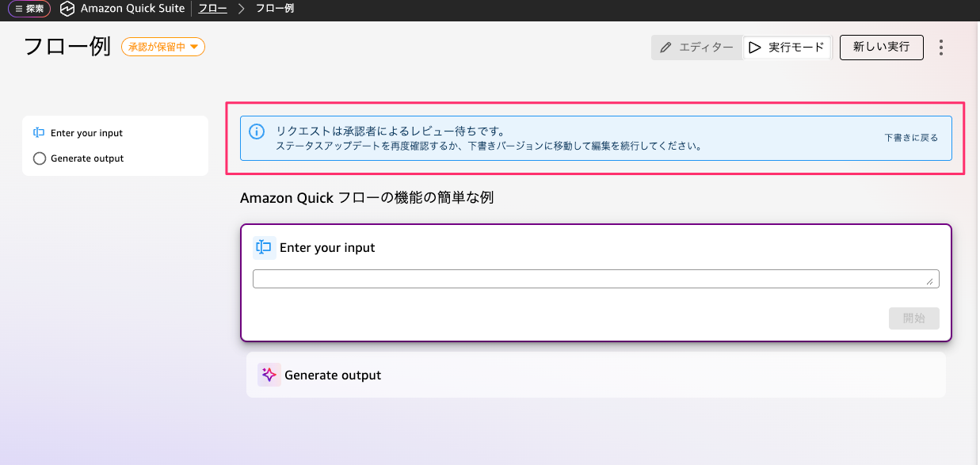Expand the 承認が保留中 status dropdown
Viewport: 980px width, 465px height.
click(x=162, y=47)
